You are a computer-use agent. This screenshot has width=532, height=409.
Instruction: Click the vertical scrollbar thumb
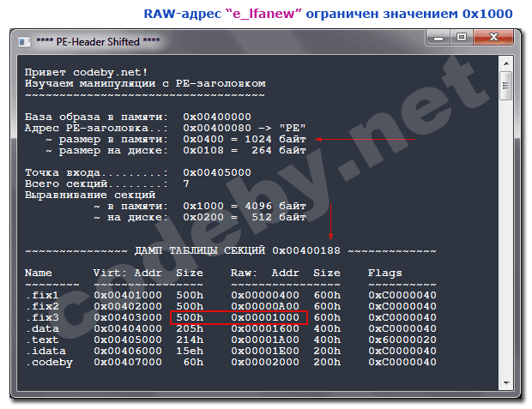(506, 86)
